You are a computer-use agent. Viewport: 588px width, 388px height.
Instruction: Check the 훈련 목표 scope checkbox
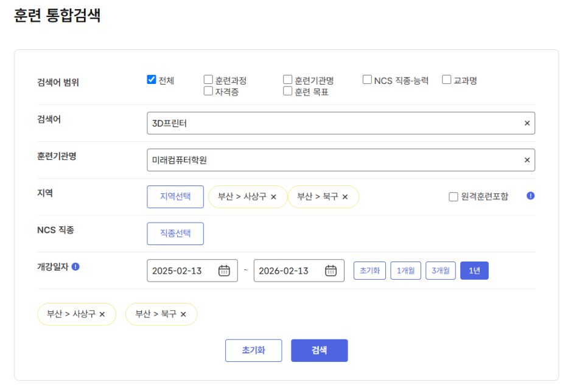click(288, 91)
